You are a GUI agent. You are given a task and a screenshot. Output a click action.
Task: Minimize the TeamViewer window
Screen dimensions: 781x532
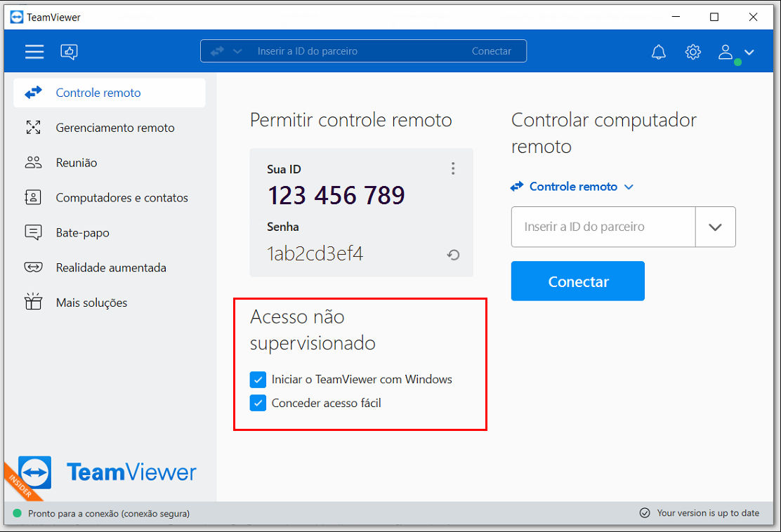pyautogui.click(x=676, y=17)
